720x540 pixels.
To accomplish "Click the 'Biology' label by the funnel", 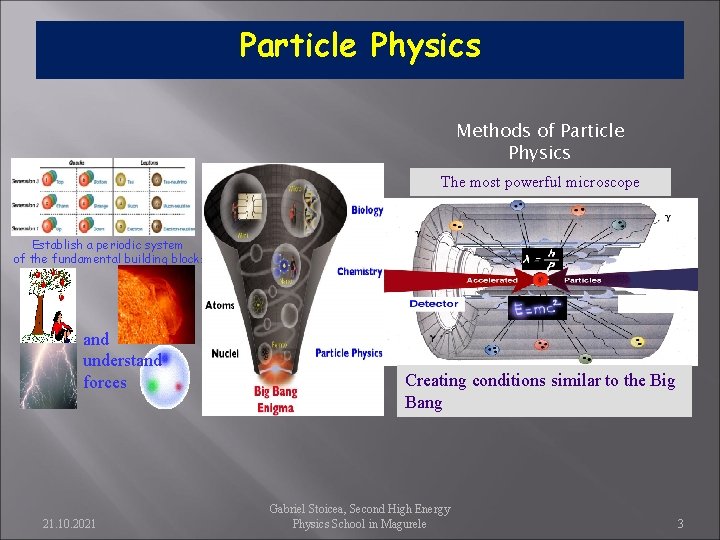I will point(367,210).
